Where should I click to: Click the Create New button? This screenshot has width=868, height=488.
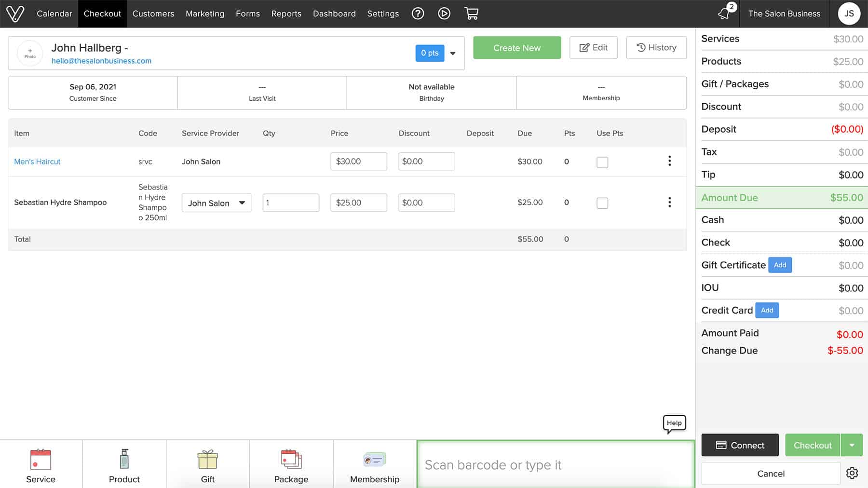(517, 48)
